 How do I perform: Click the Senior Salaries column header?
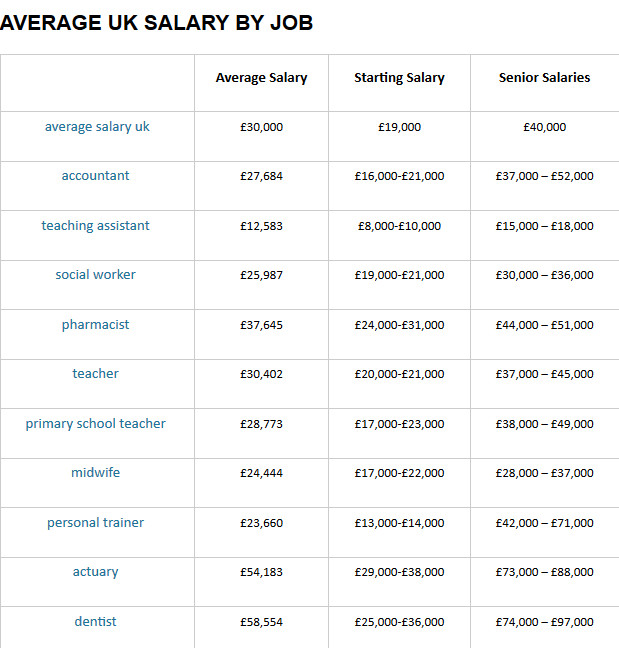point(545,77)
